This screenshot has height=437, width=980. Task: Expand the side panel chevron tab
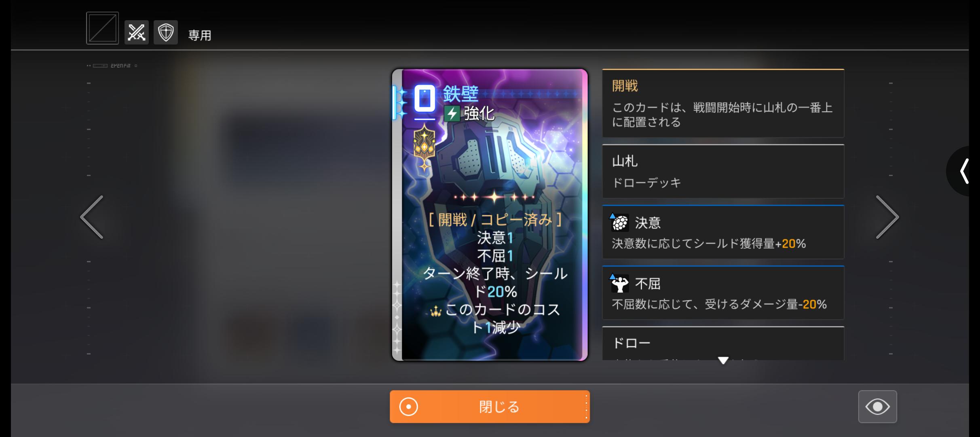[x=964, y=171]
